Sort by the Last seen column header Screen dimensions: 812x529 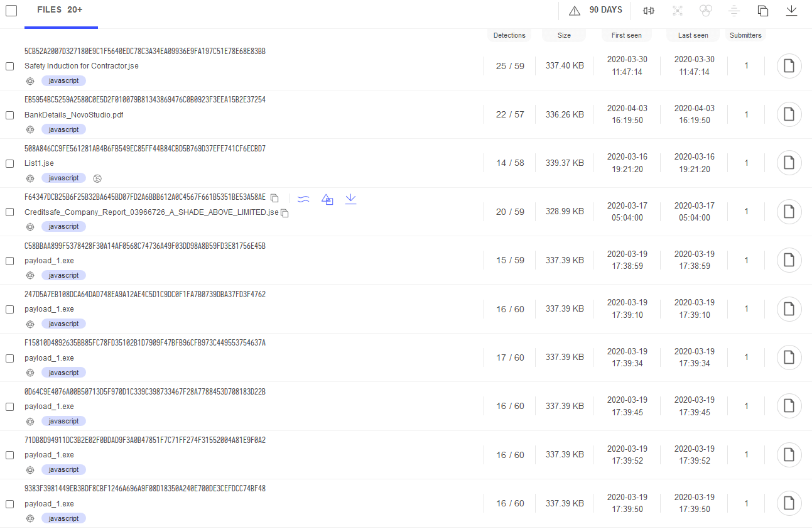coord(693,35)
